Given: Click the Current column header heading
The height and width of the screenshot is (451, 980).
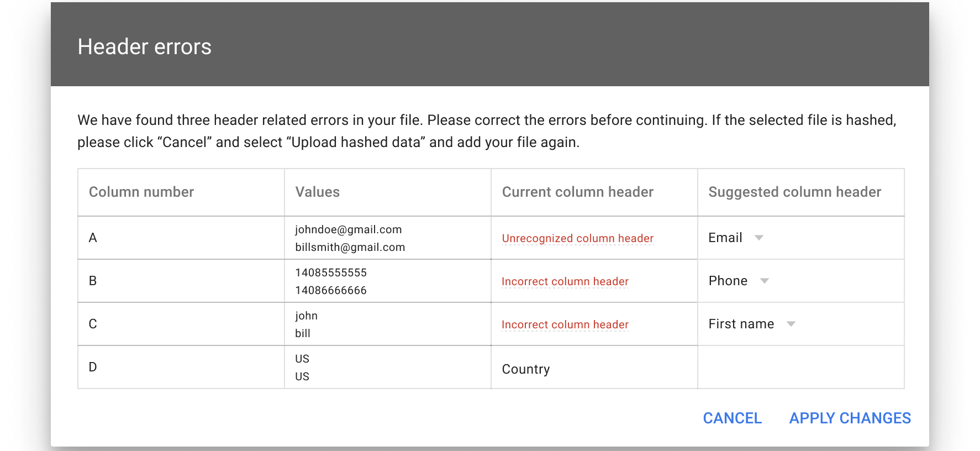Looking at the screenshot, I should click(577, 192).
